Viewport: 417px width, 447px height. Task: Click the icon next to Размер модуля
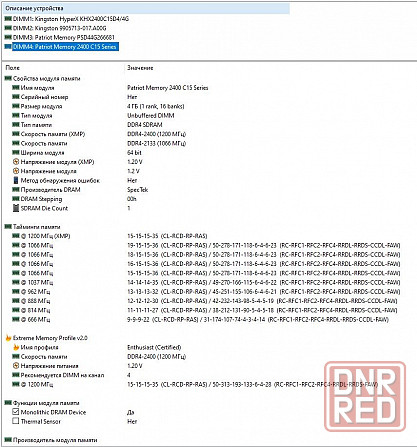(16, 106)
